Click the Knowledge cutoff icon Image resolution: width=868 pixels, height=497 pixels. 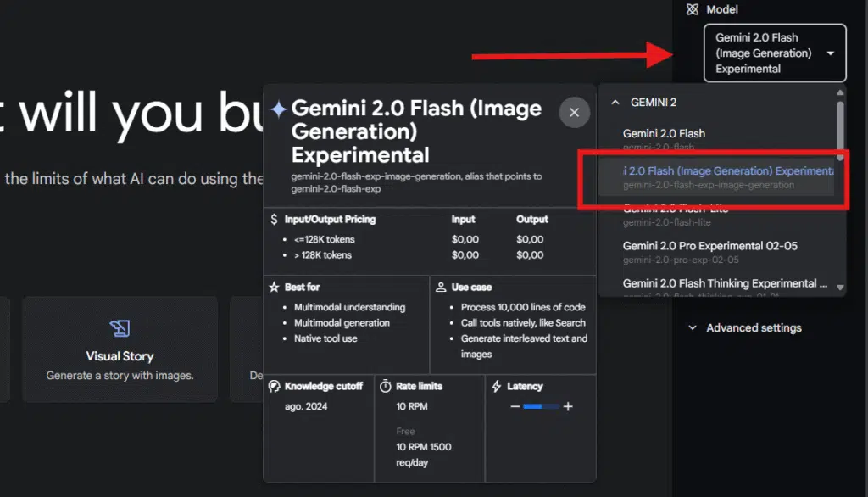pyautogui.click(x=273, y=386)
